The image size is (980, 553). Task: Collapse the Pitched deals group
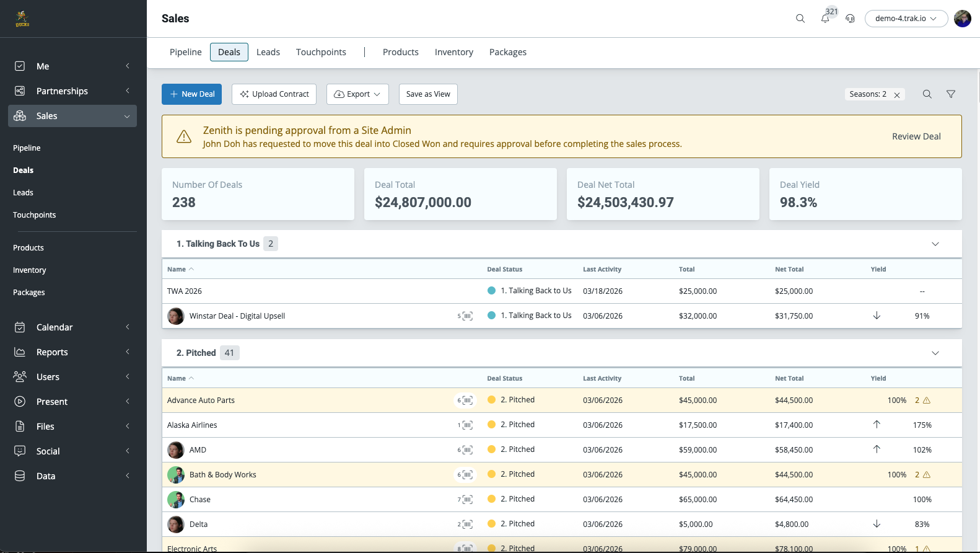(935, 353)
